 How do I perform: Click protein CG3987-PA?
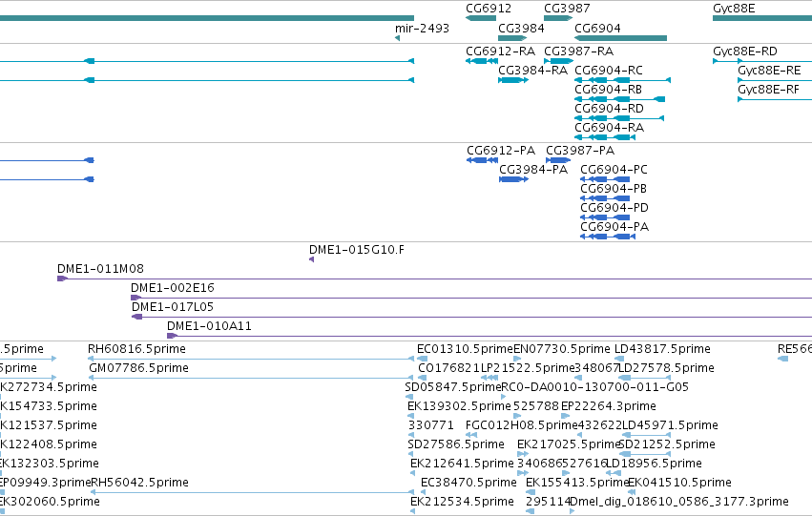click(x=558, y=160)
